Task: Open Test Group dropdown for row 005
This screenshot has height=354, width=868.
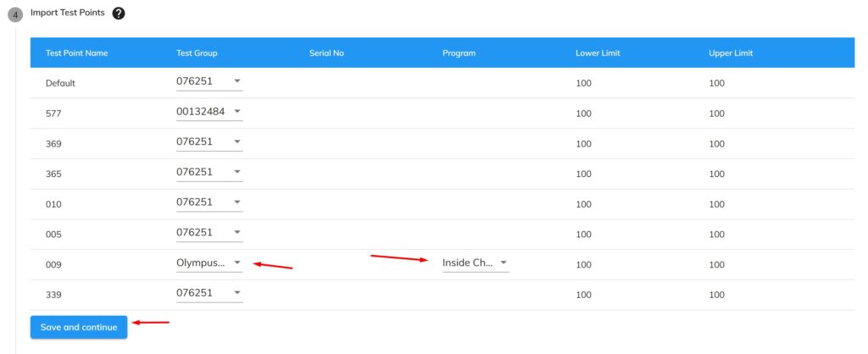Action: [209, 233]
